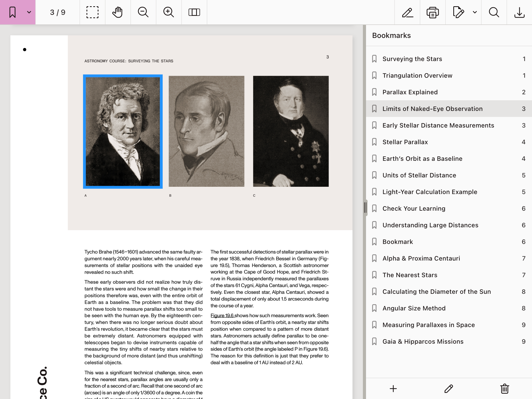
Task: Expand the signature tool options chevron
Action: pos(475,12)
